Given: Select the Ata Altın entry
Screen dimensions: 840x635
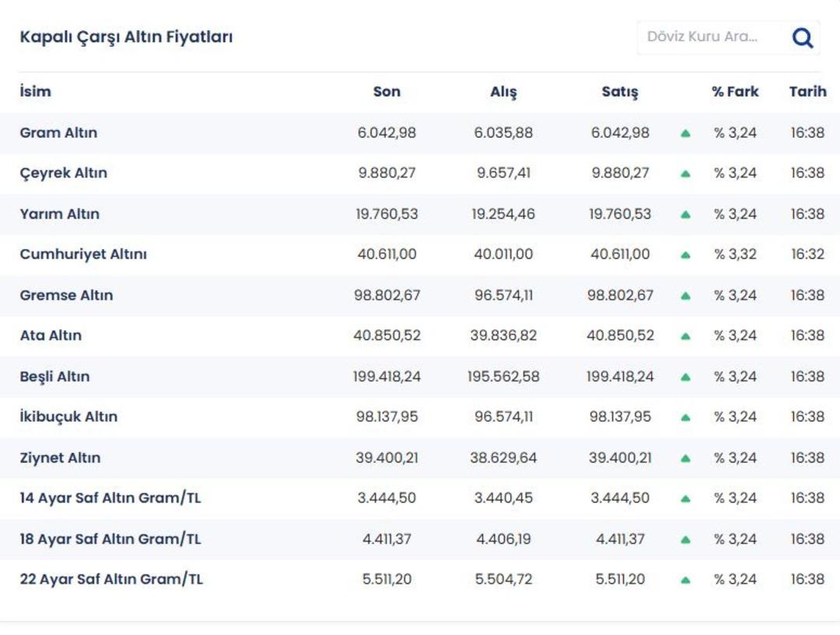Looking at the screenshot, I should coord(51,336).
